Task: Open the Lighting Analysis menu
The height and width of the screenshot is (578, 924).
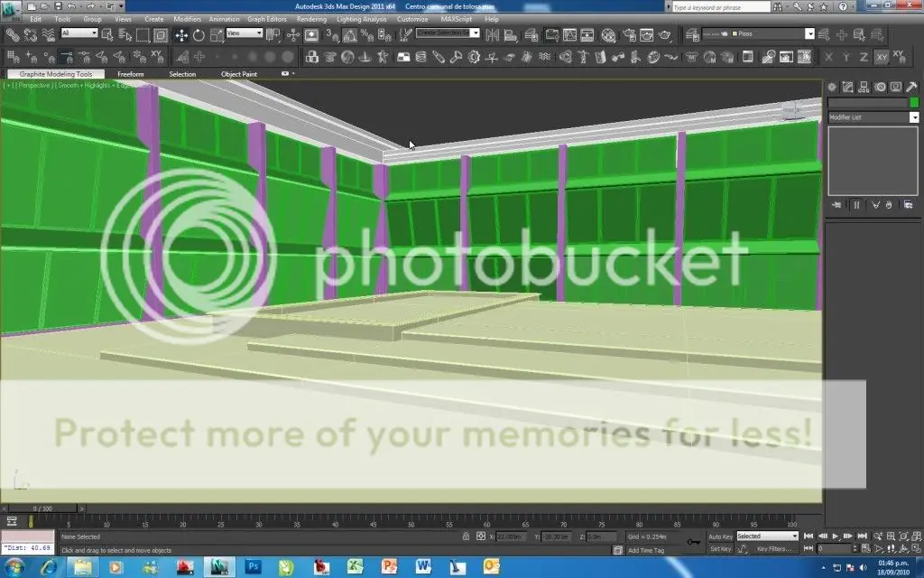Action: [x=362, y=19]
